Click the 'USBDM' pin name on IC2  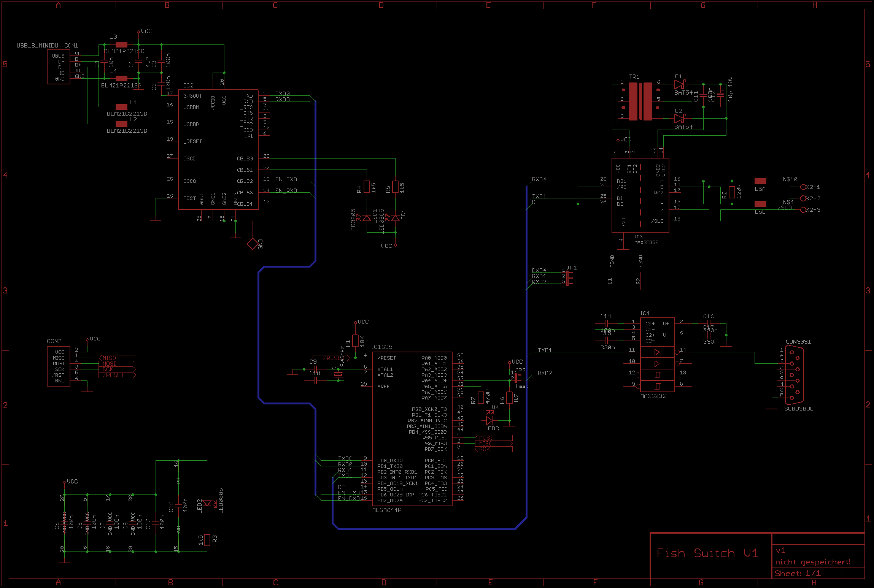(x=191, y=107)
